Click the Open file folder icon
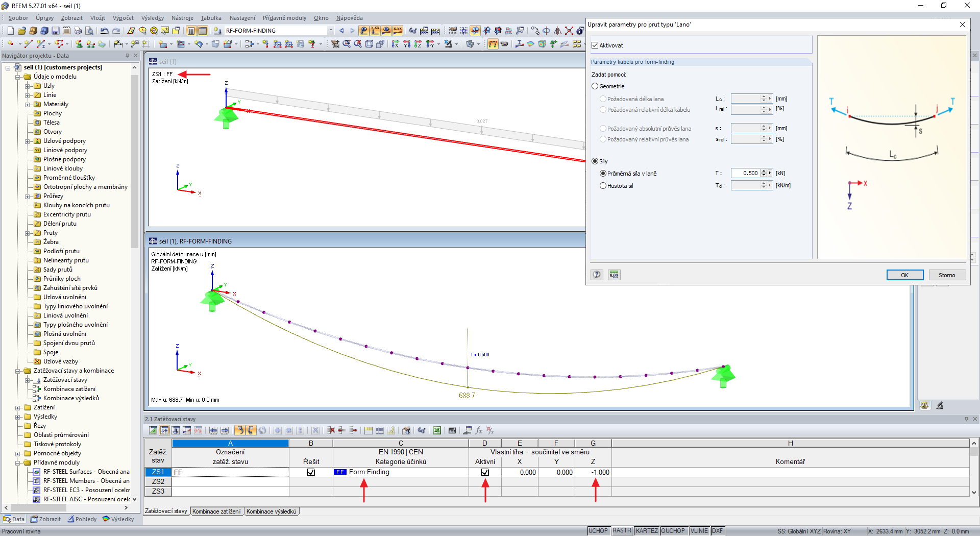 pyautogui.click(x=21, y=31)
